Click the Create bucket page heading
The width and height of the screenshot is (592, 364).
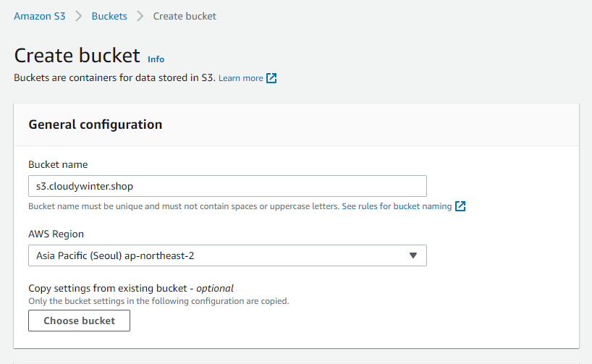77,56
